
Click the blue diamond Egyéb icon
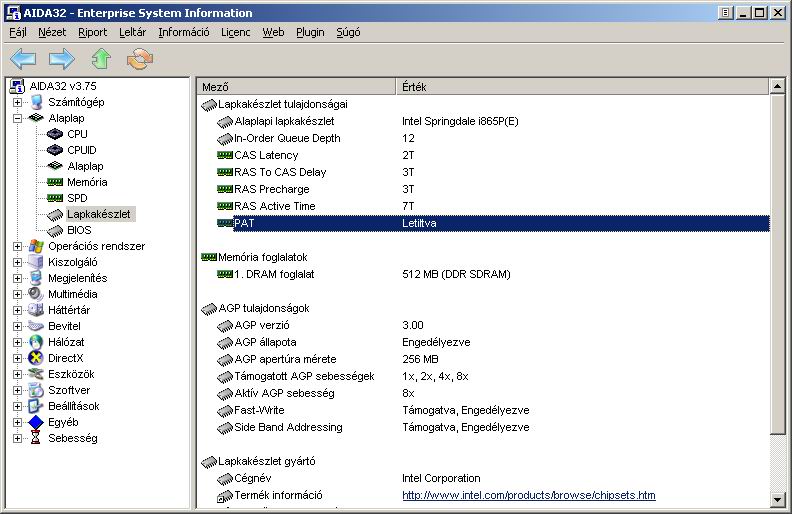click(x=36, y=422)
